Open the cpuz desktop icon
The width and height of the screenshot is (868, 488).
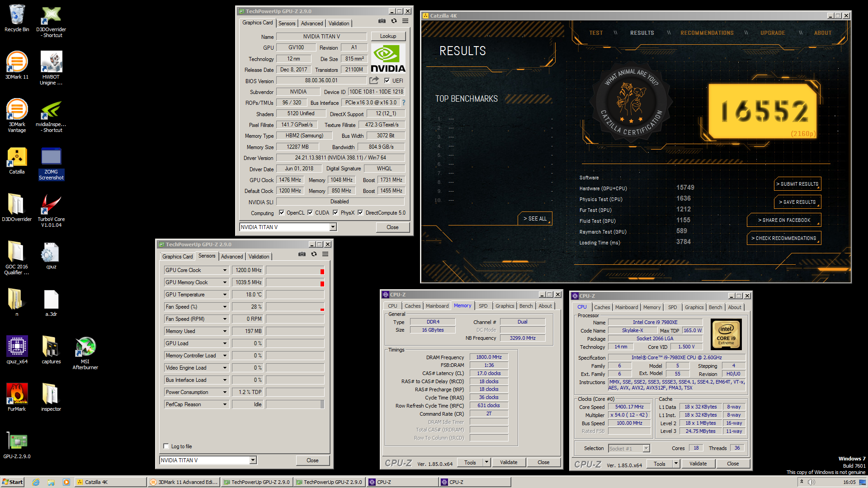(x=51, y=256)
